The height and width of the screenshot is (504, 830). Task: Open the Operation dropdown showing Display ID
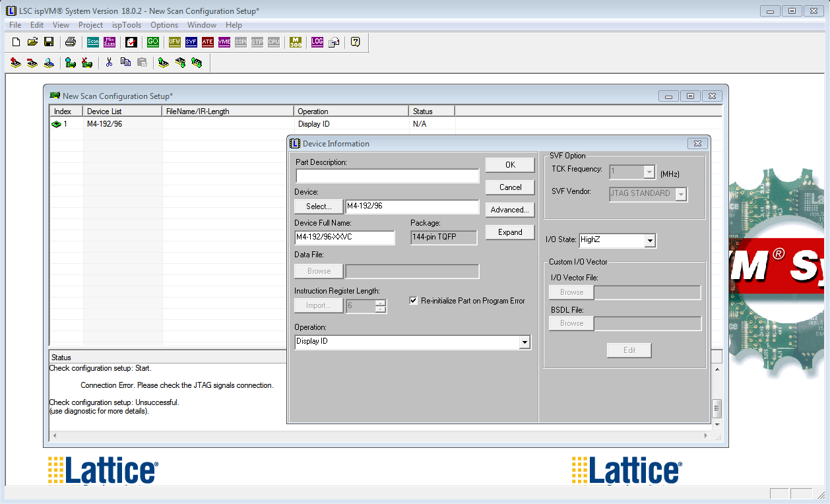(524, 342)
